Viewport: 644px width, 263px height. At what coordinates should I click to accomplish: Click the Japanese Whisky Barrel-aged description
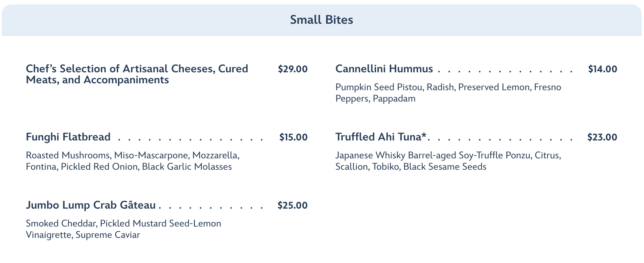pyautogui.click(x=448, y=161)
